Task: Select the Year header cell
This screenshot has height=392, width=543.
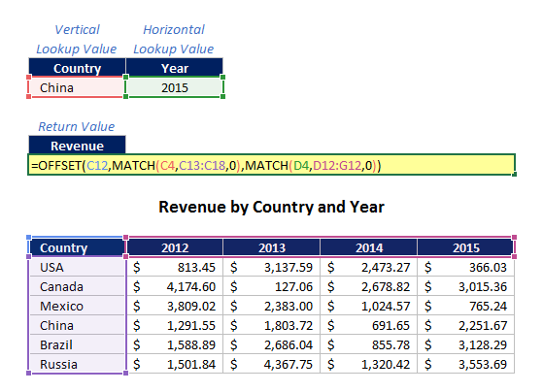Action: [174, 68]
